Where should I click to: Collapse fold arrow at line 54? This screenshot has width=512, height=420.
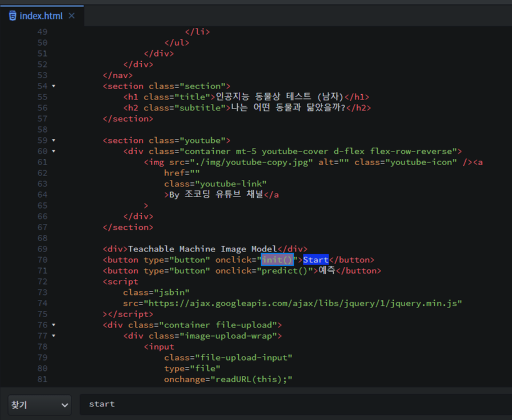coord(54,86)
